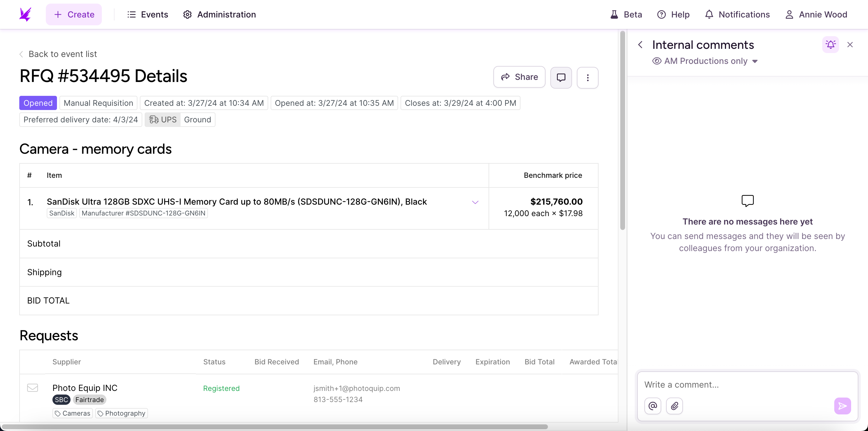Close the Internal comments panel
The width and height of the screenshot is (868, 431).
850,45
